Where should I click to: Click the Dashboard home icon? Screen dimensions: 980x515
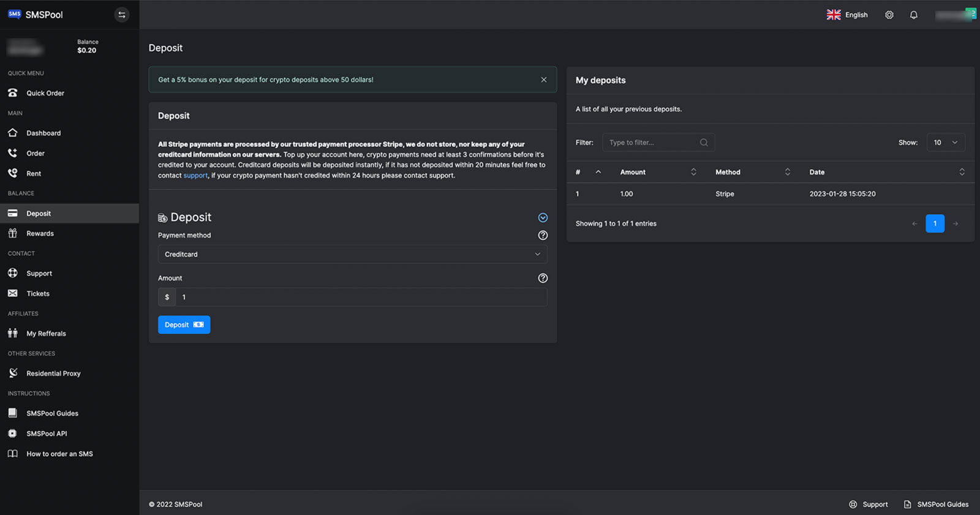[x=13, y=133]
